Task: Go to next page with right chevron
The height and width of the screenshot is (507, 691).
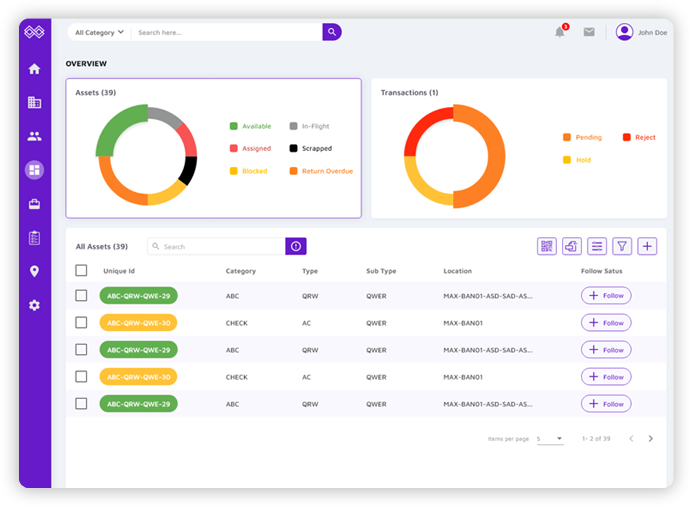Action: [x=651, y=439]
